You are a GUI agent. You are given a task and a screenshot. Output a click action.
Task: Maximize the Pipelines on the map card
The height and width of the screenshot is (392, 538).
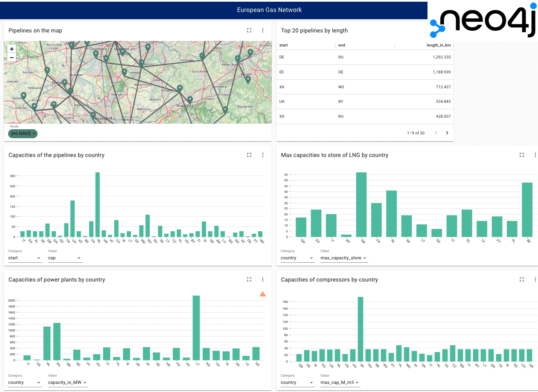click(249, 30)
